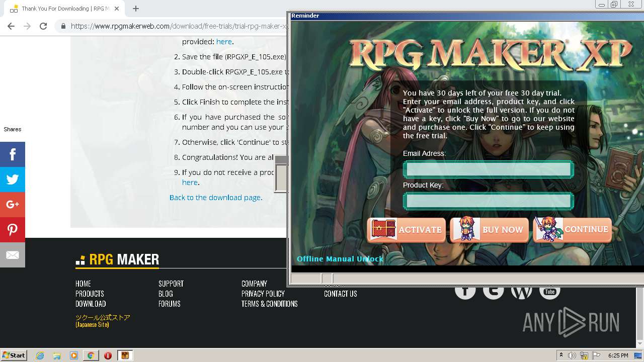This screenshot has height=362, width=644.
Task: Open Download in the footer menu
Action: (91, 304)
